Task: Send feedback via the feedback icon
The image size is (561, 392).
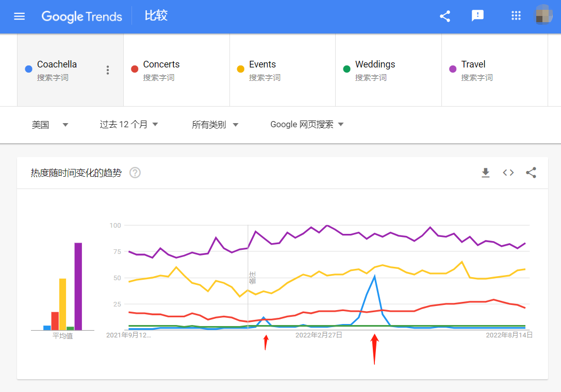Action: pos(477,16)
